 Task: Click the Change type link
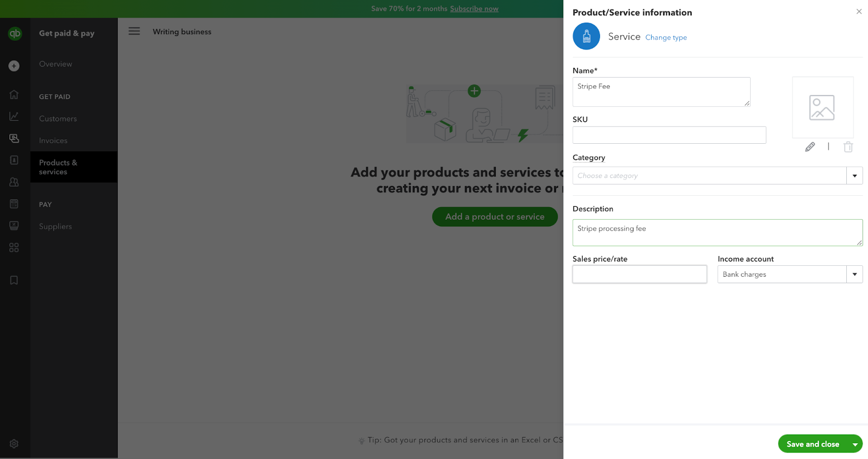(x=666, y=37)
